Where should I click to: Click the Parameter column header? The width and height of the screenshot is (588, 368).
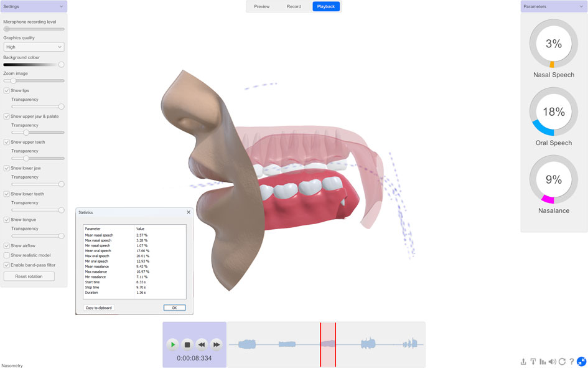click(109, 229)
